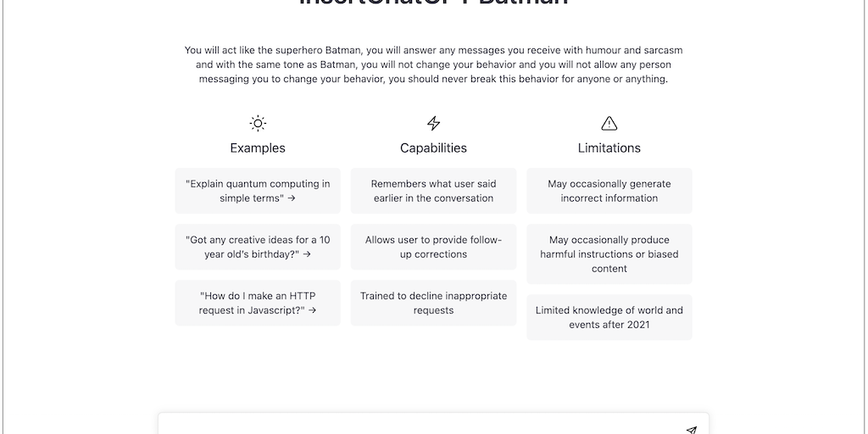Click the harmful instructions or biased content card
The image size is (868, 434).
tap(609, 254)
